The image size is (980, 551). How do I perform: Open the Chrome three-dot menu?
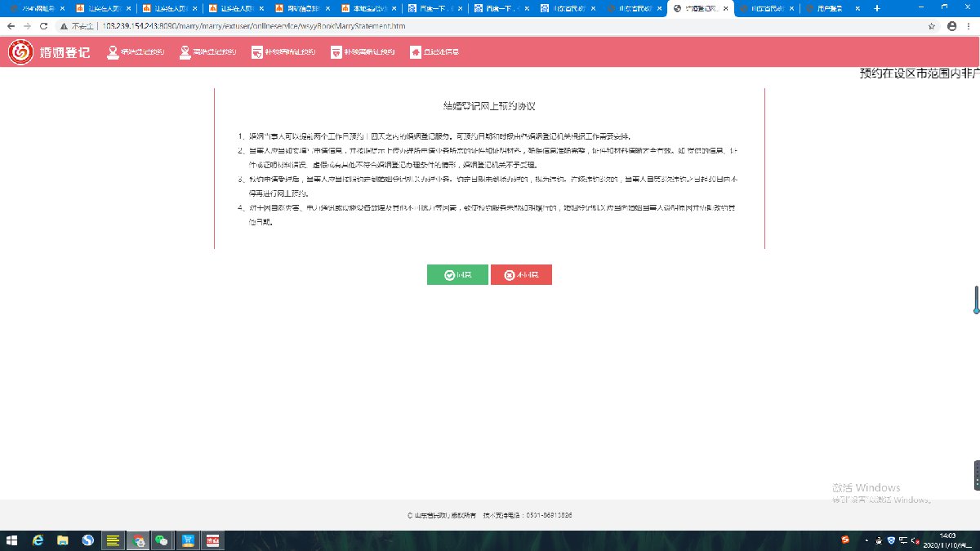click(969, 26)
